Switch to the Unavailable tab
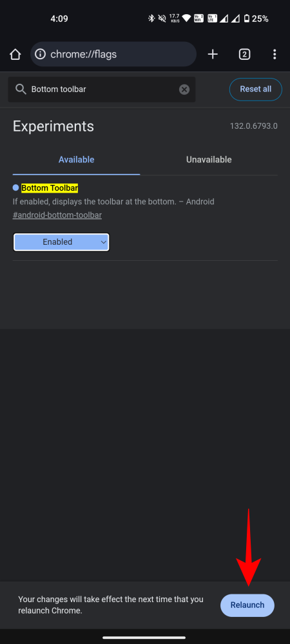Screen dimensions: 290x644 pyautogui.click(x=209, y=159)
